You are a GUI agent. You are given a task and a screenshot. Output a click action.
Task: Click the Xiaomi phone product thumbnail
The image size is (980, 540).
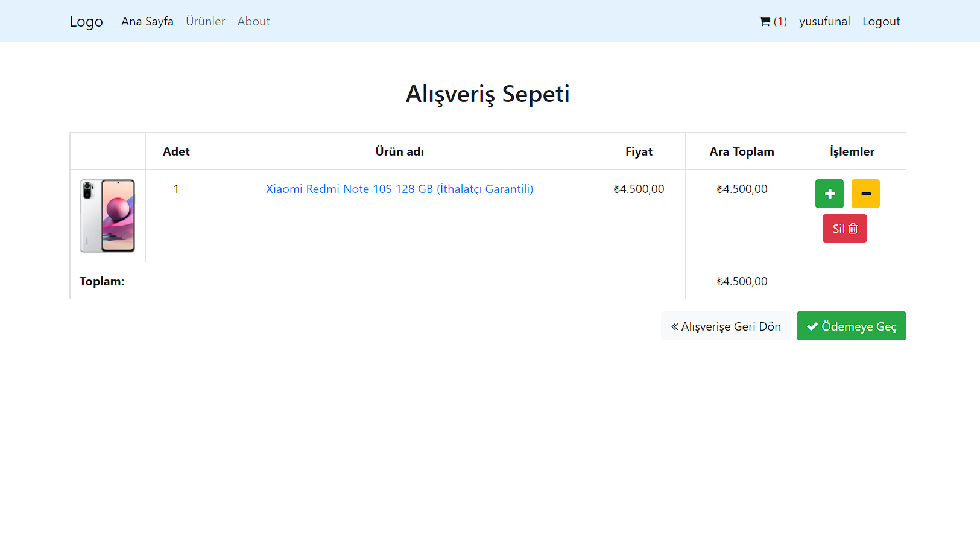[x=107, y=215]
